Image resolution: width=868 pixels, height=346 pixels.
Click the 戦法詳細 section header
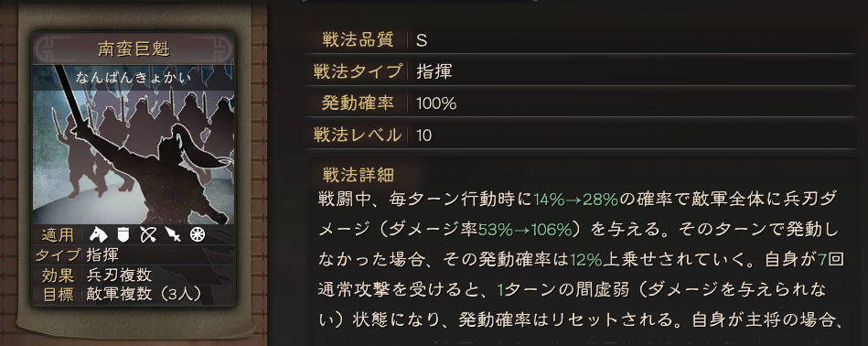[359, 175]
